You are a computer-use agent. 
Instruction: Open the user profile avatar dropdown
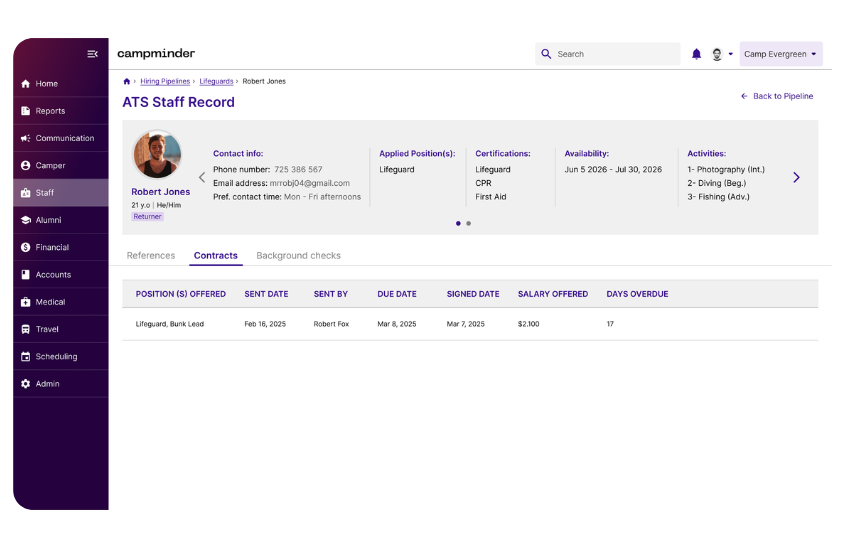(722, 54)
